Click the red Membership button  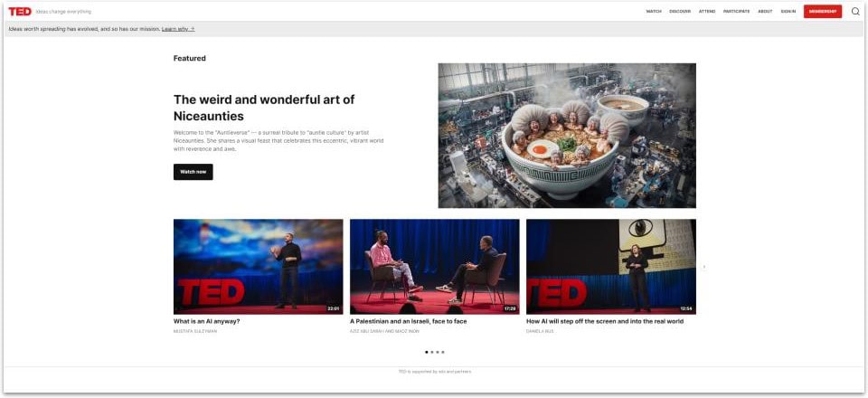[x=822, y=12]
